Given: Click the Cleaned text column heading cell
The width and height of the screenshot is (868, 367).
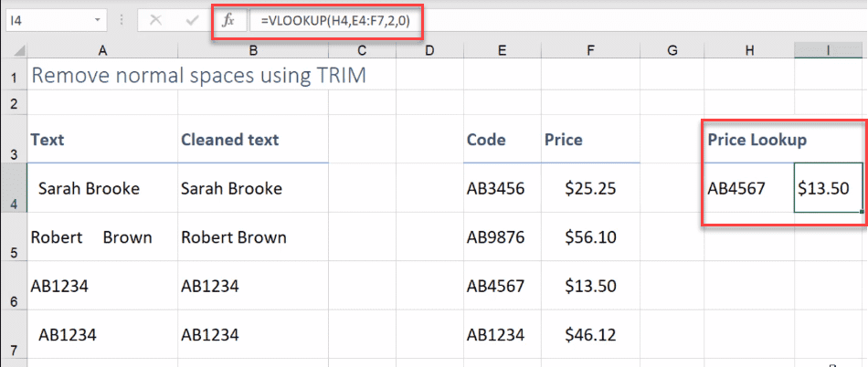Looking at the screenshot, I should pyautogui.click(x=253, y=139).
